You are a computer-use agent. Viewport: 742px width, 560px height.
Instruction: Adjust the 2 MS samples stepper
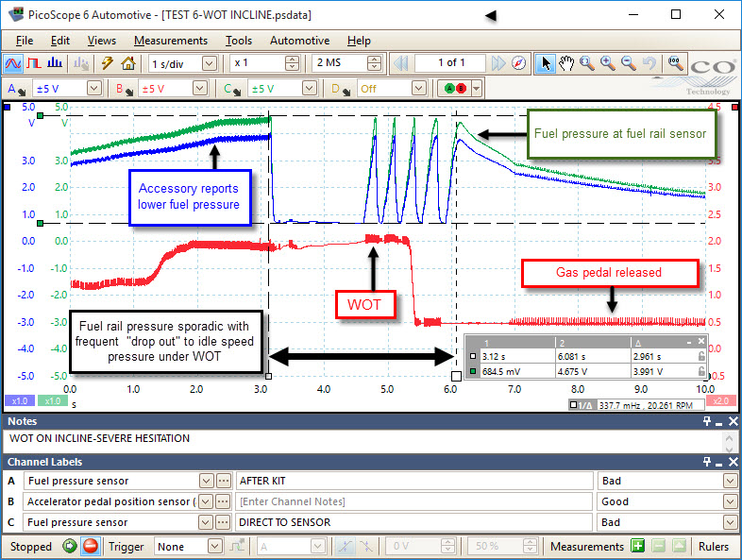(374, 63)
